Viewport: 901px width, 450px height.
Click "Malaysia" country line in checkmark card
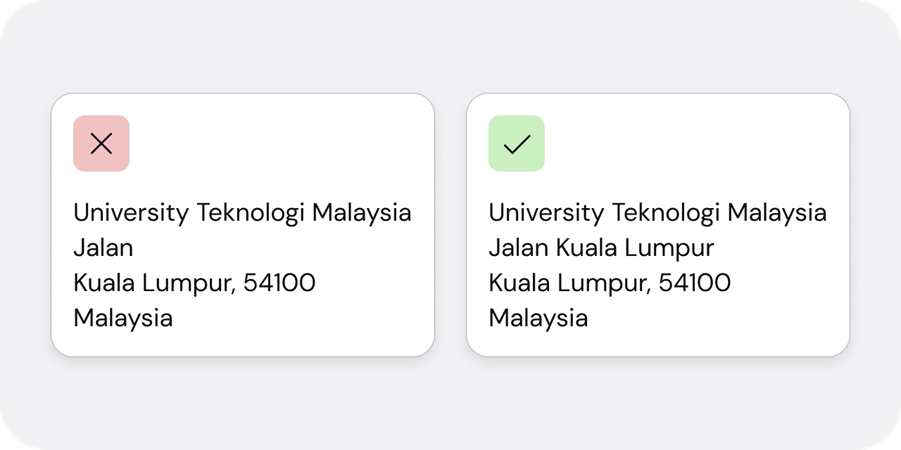tap(538, 318)
